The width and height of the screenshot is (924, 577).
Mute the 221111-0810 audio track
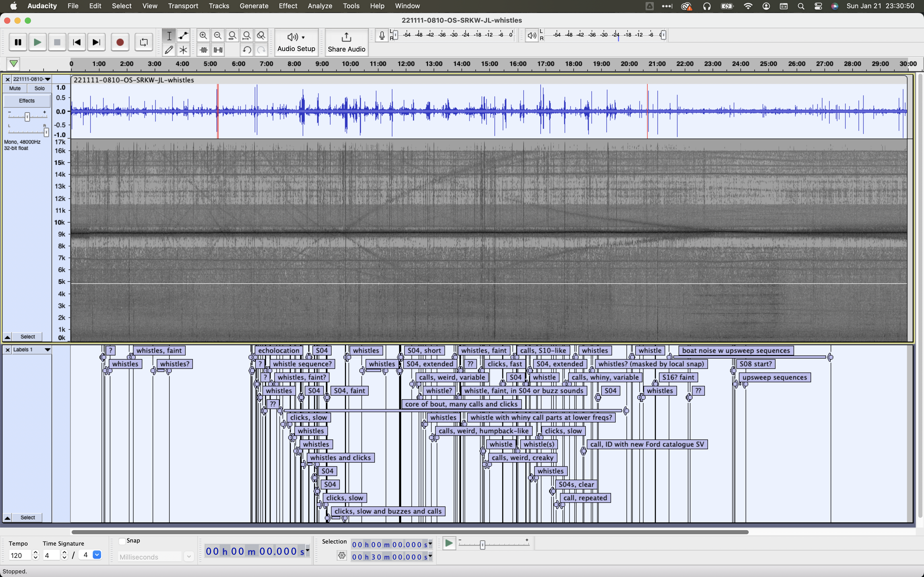(x=15, y=88)
